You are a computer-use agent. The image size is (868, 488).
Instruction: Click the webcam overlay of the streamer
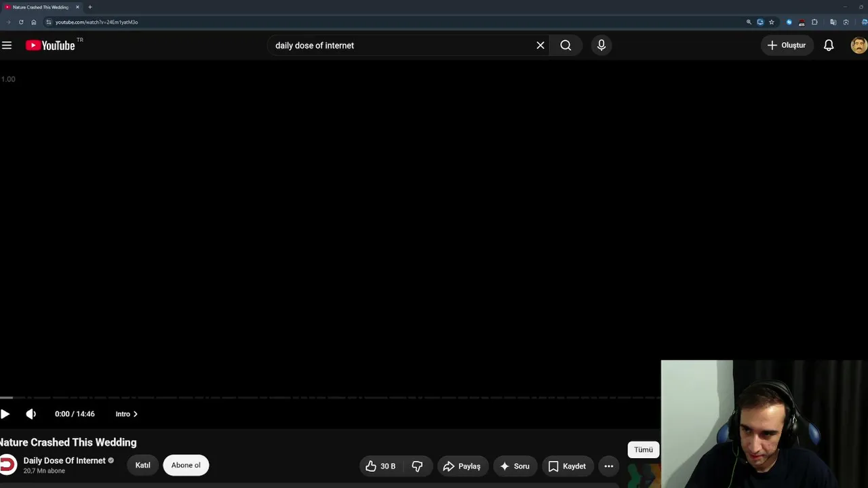tap(764, 424)
